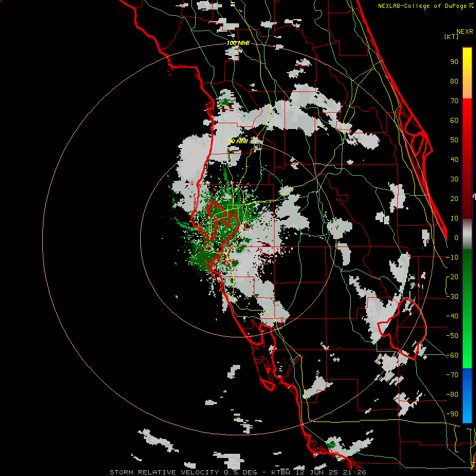Select the -60 knot scale label
Viewport: 476px width, 476px height.
[x=452, y=355]
